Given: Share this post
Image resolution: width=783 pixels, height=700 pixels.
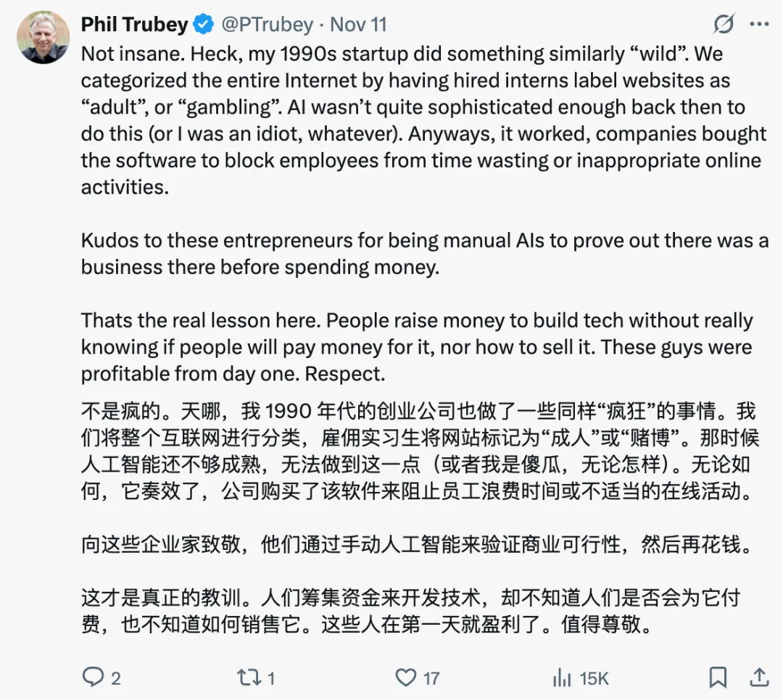Looking at the screenshot, I should coord(758,678).
